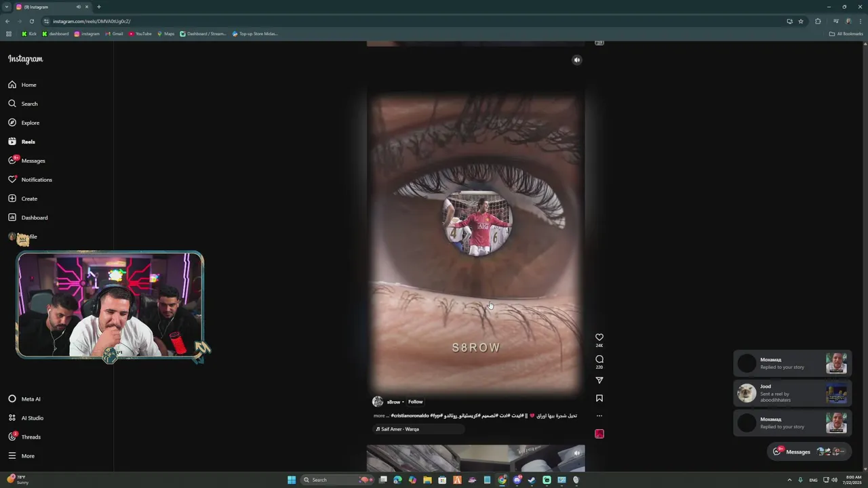Open the Maps bookmark
Image resolution: width=868 pixels, height=488 pixels.
(x=165, y=34)
